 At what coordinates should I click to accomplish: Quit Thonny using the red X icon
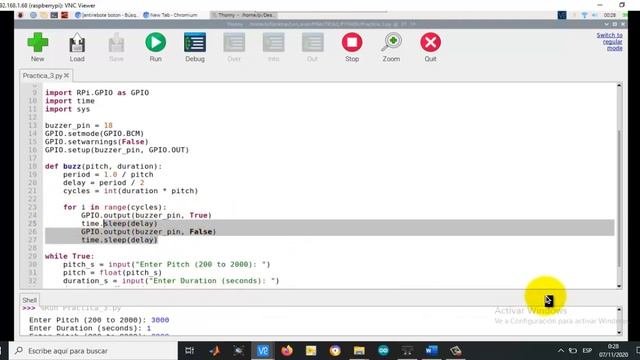point(430,47)
